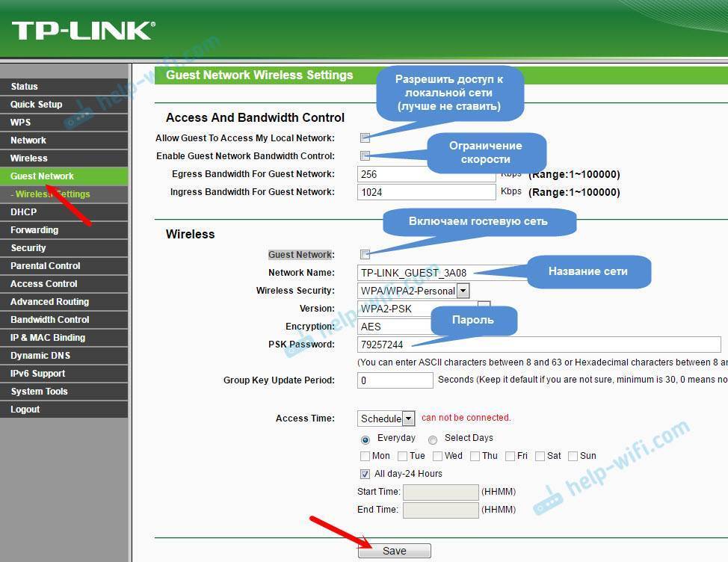Check the Sat checkbox
Image resolution: width=728 pixels, height=562 pixels.
tap(540, 456)
